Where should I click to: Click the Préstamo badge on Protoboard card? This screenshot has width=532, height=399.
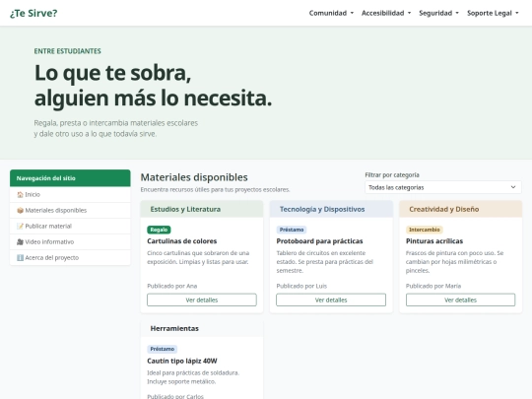coord(292,230)
